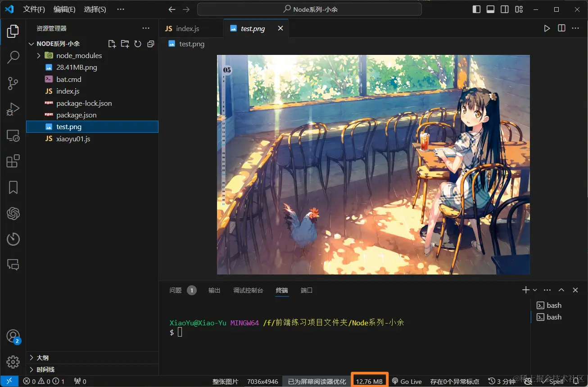Viewport: 588px width, 387px height.
Task: Close the test.png editor tab
Action: [x=280, y=28]
